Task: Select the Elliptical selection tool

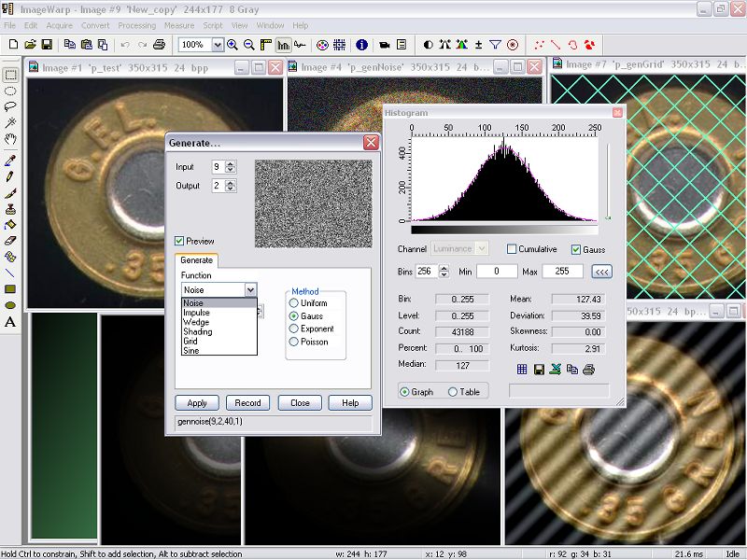Action: 10,91
